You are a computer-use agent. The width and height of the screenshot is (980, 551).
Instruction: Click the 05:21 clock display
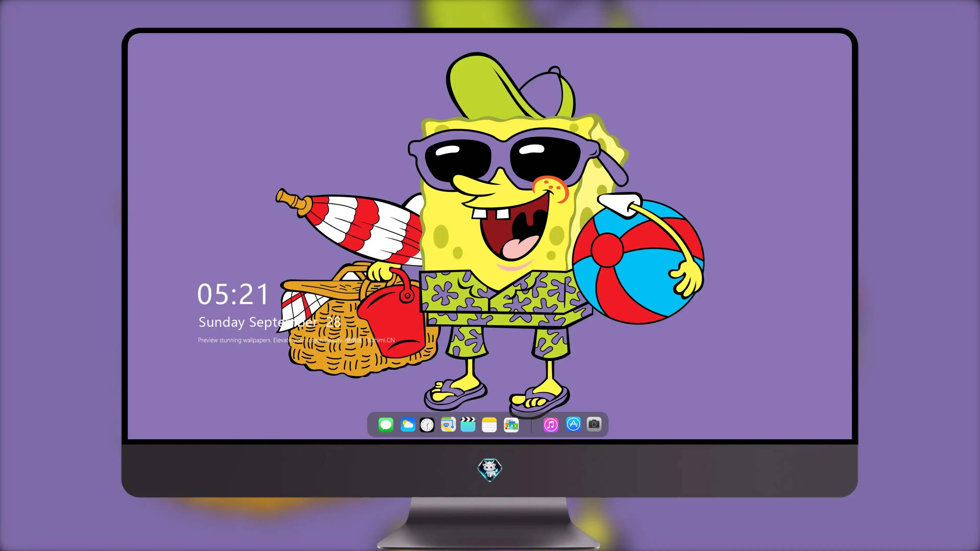click(233, 294)
